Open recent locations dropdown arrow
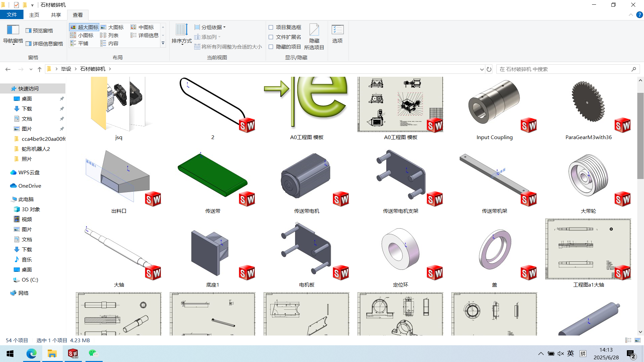The width and height of the screenshot is (644, 362). click(31, 69)
